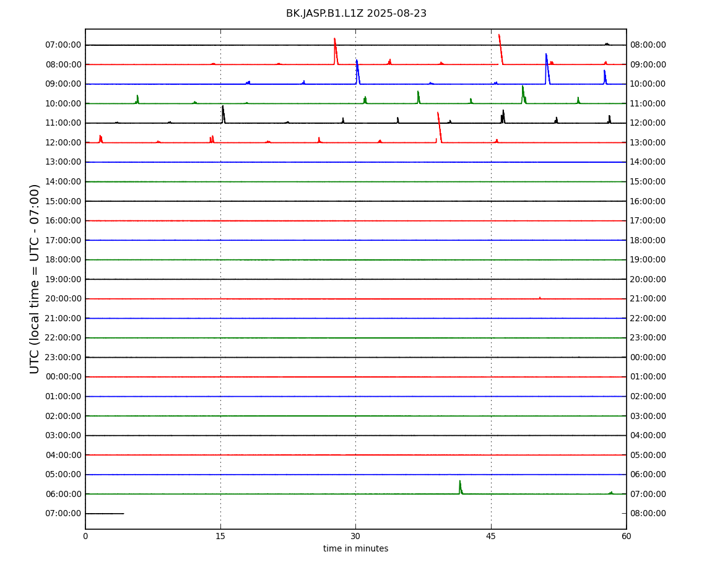Click right-axis label 14:00:00

click(x=648, y=162)
